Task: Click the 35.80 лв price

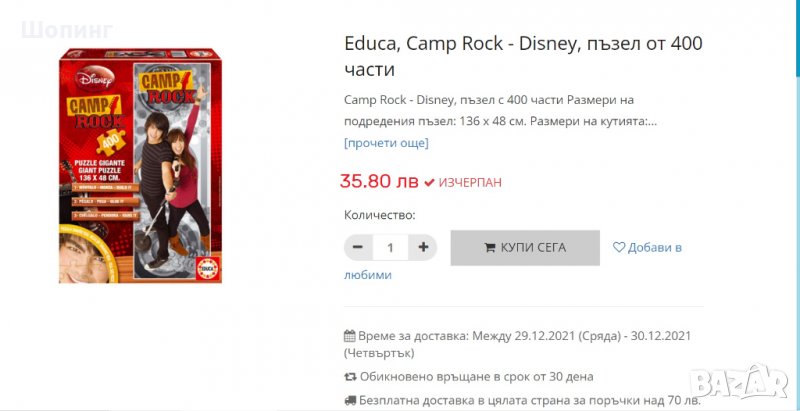Action: [379, 182]
